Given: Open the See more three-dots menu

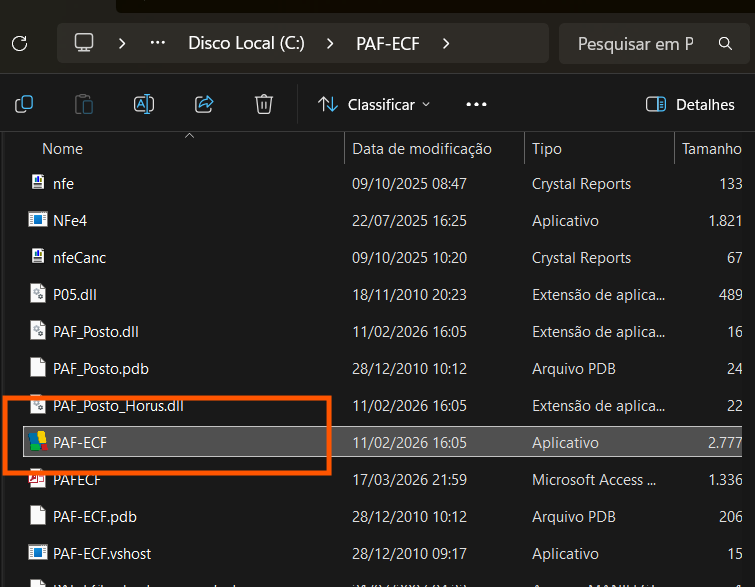Looking at the screenshot, I should pyautogui.click(x=476, y=104).
